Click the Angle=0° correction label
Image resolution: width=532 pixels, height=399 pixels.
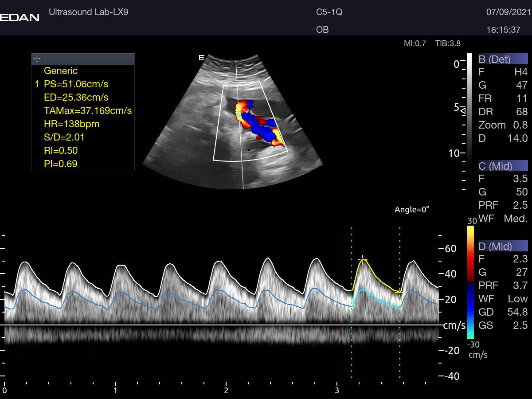coord(412,210)
